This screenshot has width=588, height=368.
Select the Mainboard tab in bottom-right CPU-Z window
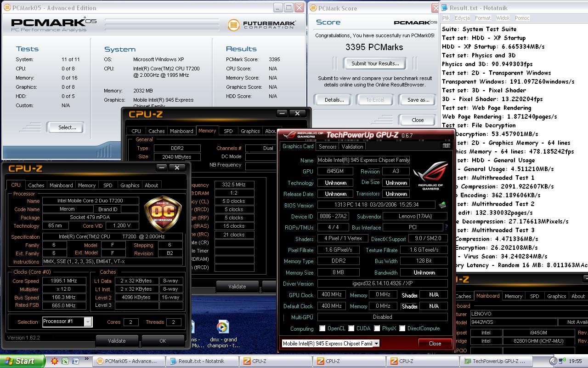tap(487, 296)
